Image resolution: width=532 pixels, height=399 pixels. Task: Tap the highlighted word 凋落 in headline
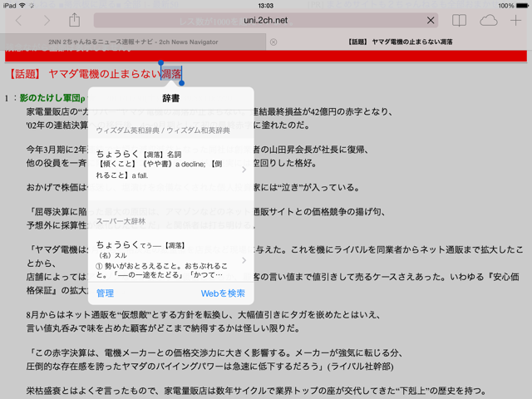171,74
